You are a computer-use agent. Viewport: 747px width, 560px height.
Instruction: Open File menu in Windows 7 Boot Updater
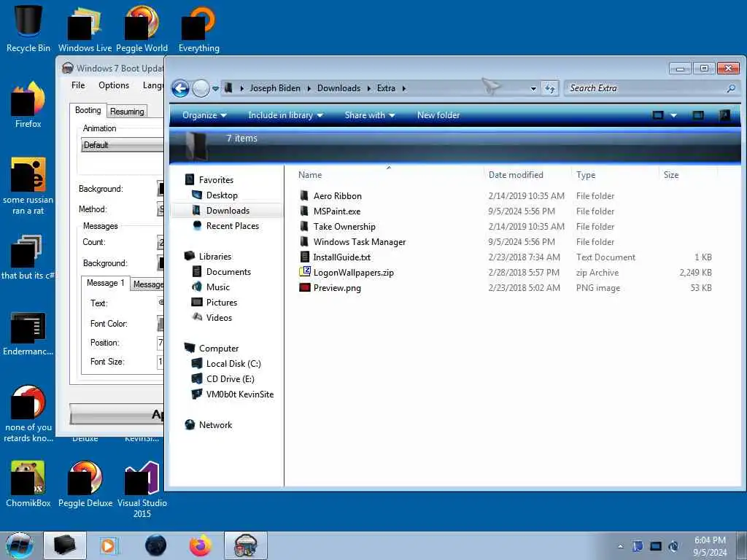[78, 85]
